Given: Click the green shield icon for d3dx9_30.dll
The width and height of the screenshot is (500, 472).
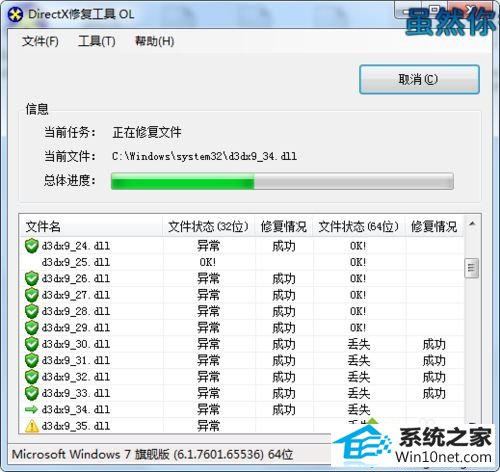Looking at the screenshot, I should pos(32,344).
